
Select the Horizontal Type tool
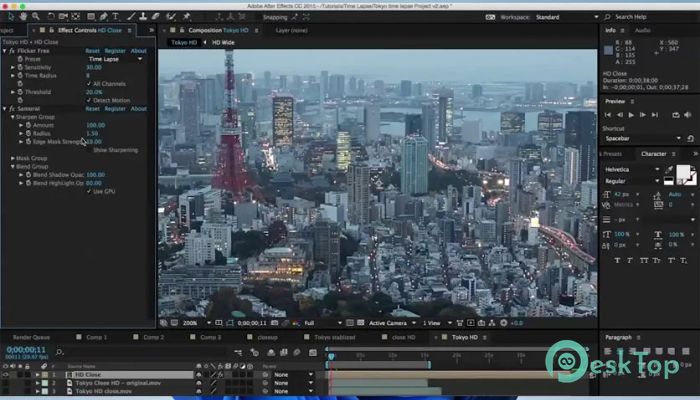click(115, 17)
